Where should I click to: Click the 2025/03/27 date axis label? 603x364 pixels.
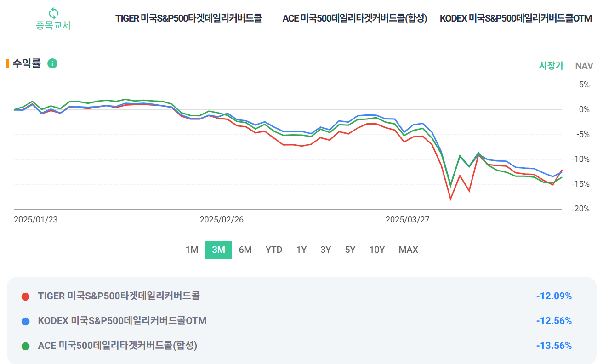(407, 220)
